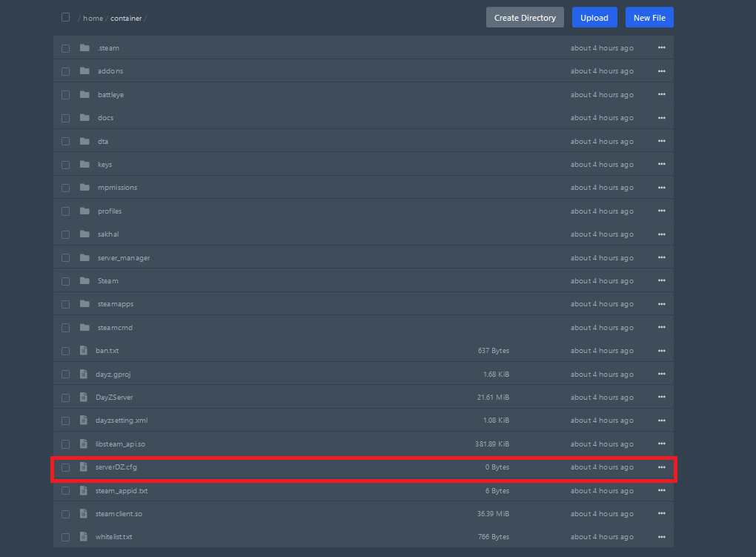Image resolution: width=756 pixels, height=557 pixels.
Task: Click the sakhal folder icon
Action: point(84,234)
